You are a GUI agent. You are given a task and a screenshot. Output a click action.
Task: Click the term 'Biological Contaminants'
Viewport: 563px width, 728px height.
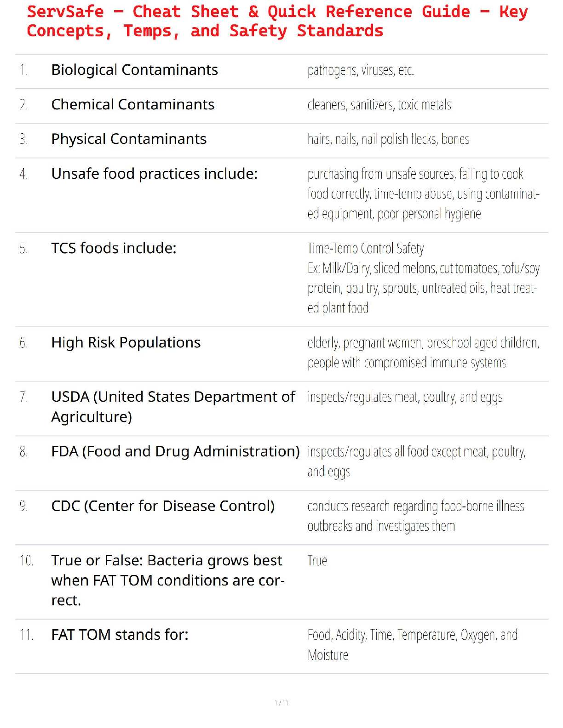coord(134,70)
